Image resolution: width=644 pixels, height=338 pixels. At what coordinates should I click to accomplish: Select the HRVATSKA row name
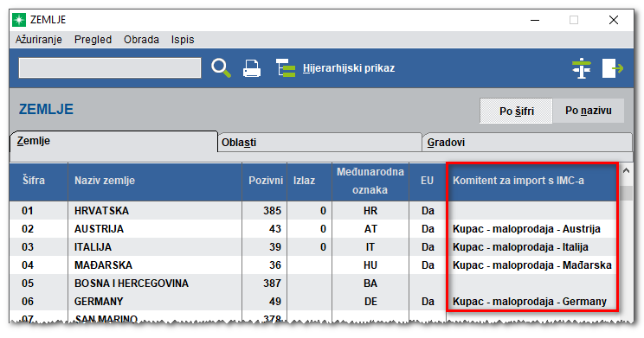tap(101, 211)
